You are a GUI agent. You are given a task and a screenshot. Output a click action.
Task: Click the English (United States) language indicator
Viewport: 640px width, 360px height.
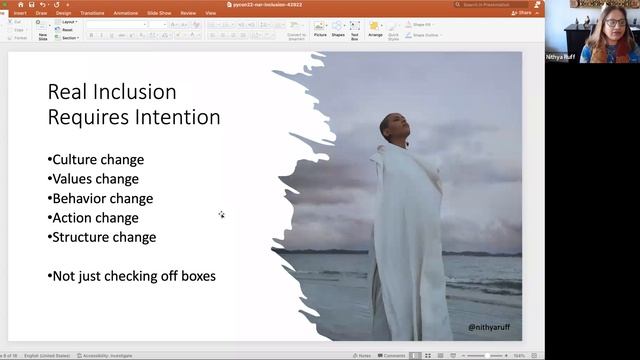tap(47, 356)
